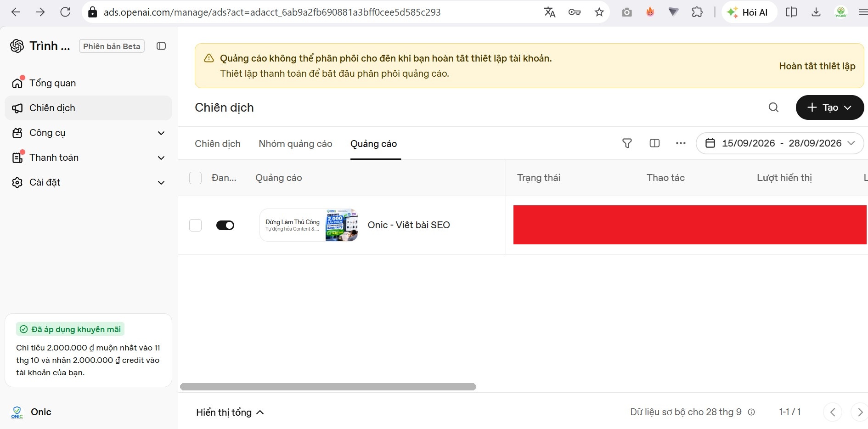Expand the Cài đặt menu
The image size is (868, 429).
[88, 182]
